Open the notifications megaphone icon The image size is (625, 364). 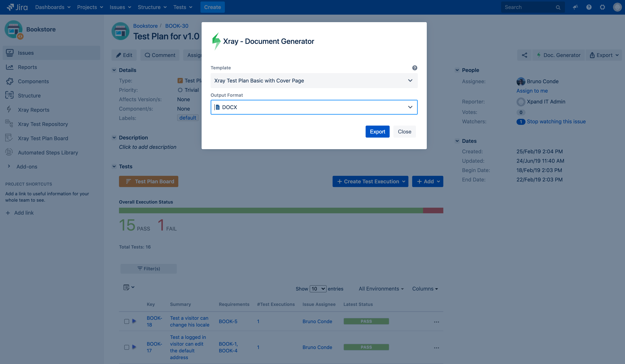pyautogui.click(x=575, y=7)
